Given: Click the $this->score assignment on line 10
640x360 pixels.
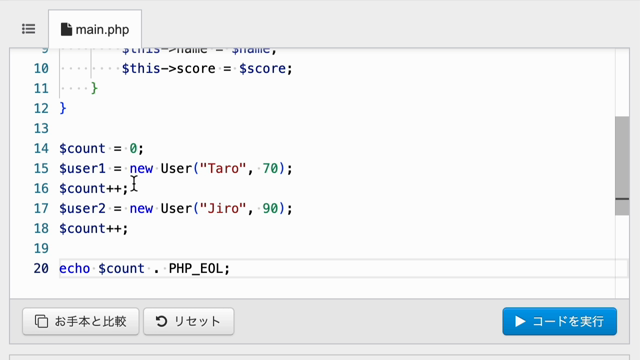Looking at the screenshot, I should [x=207, y=69].
